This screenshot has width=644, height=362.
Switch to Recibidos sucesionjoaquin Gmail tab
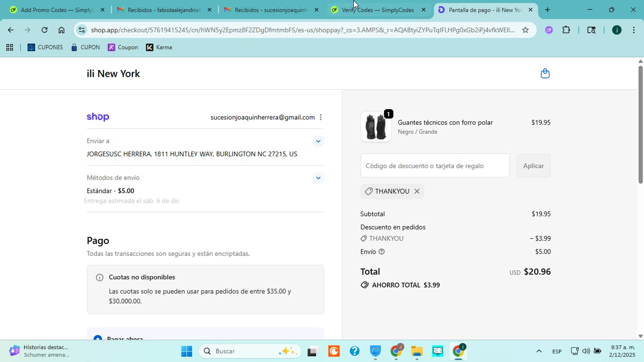tap(271, 9)
